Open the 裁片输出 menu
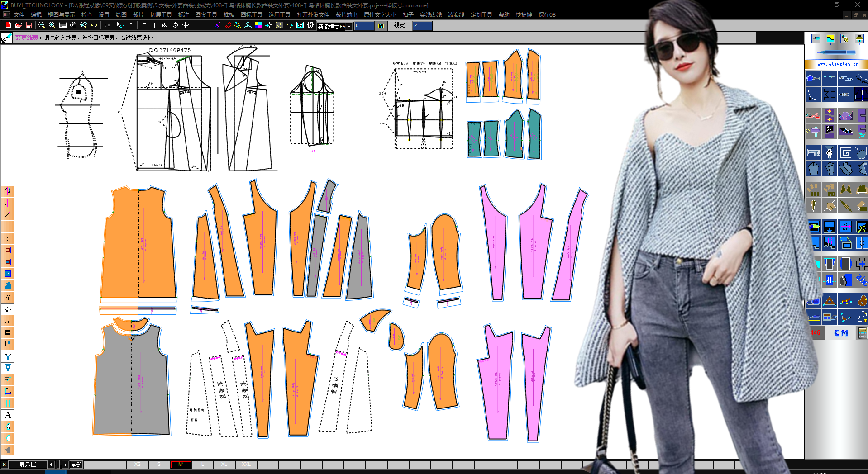The height and width of the screenshot is (474, 868). pos(347,15)
